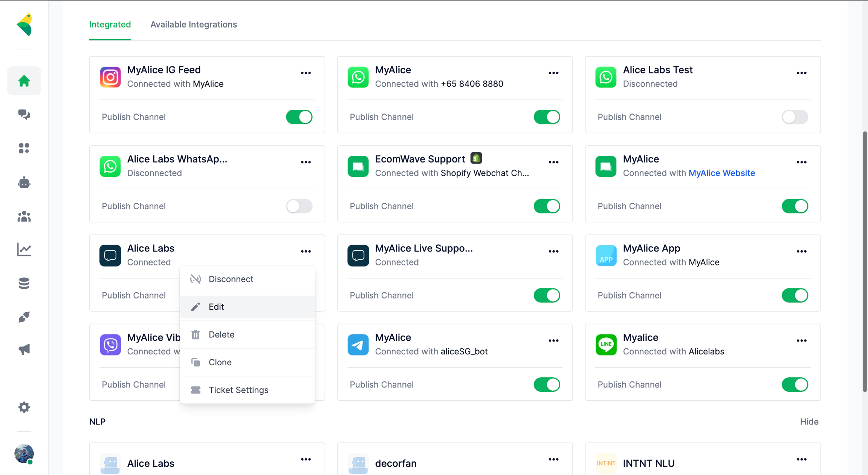Enable Alice Labs Test publish channel toggle
The image size is (868, 475).
(x=795, y=117)
